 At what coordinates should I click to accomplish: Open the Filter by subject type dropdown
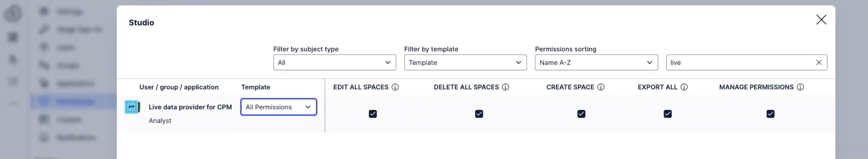coord(334,62)
